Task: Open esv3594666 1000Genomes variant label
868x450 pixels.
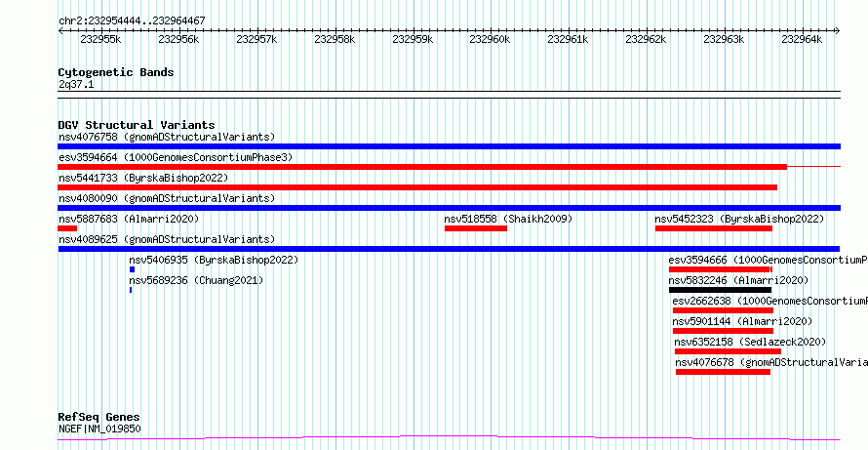Action: click(768, 260)
